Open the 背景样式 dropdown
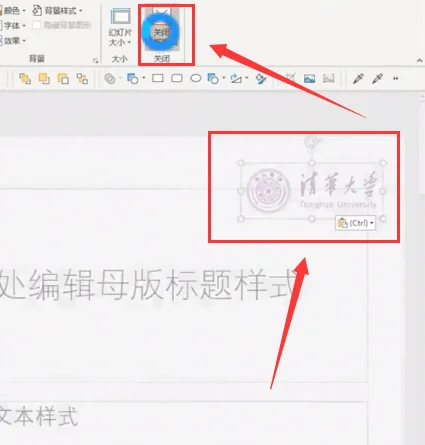Screen dimensions: 425x445 click(x=57, y=11)
